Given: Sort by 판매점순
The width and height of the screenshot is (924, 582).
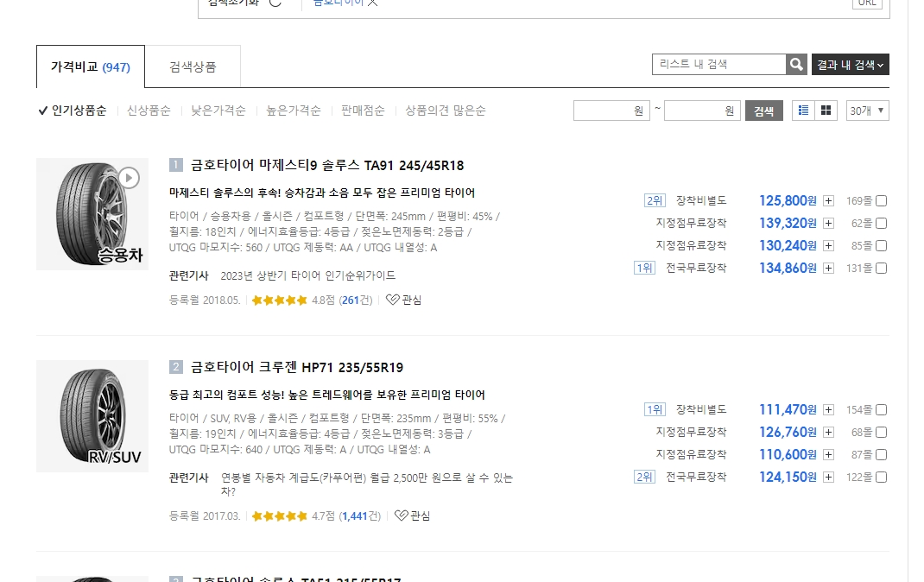Looking at the screenshot, I should [x=363, y=111].
